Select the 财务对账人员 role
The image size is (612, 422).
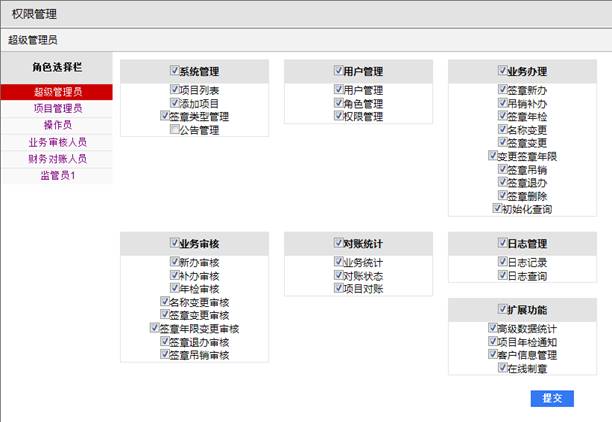[x=57, y=159]
